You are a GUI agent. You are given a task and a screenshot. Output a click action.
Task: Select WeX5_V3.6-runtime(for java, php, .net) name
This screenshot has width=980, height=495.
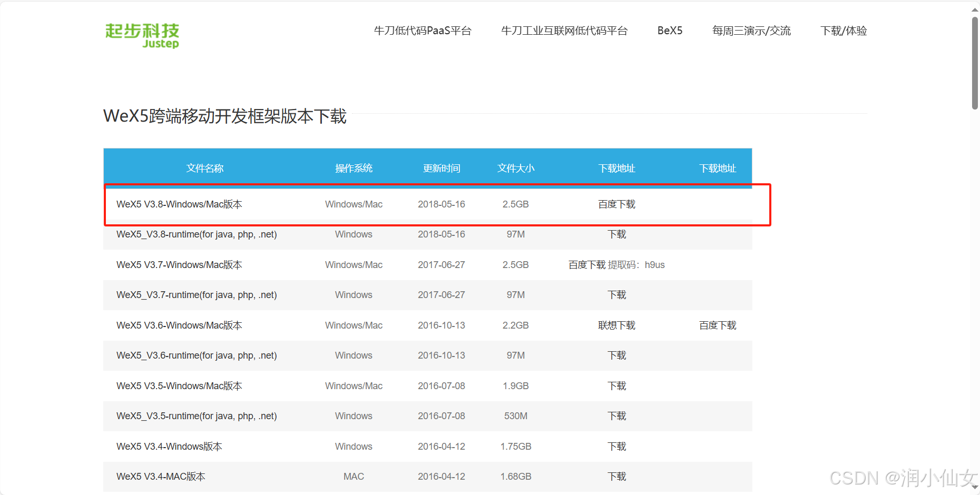coord(197,355)
